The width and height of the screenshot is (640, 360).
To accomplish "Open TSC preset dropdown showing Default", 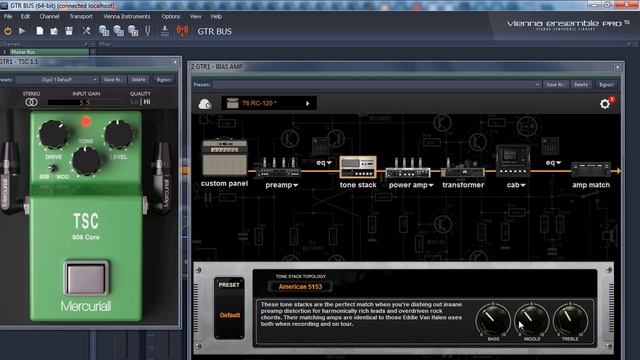I will [57, 80].
